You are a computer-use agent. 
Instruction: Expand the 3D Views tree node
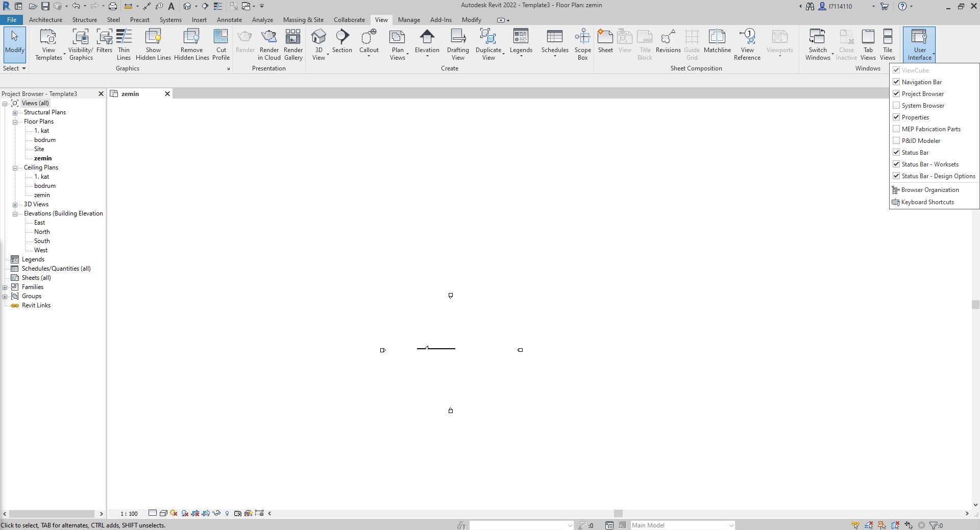[x=15, y=204]
